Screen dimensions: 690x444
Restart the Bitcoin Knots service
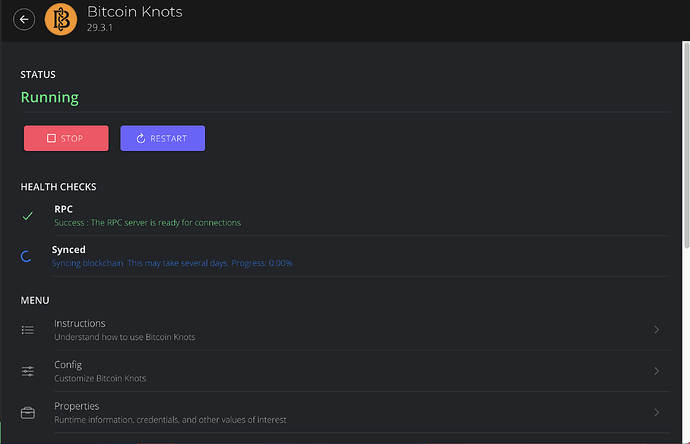[162, 138]
